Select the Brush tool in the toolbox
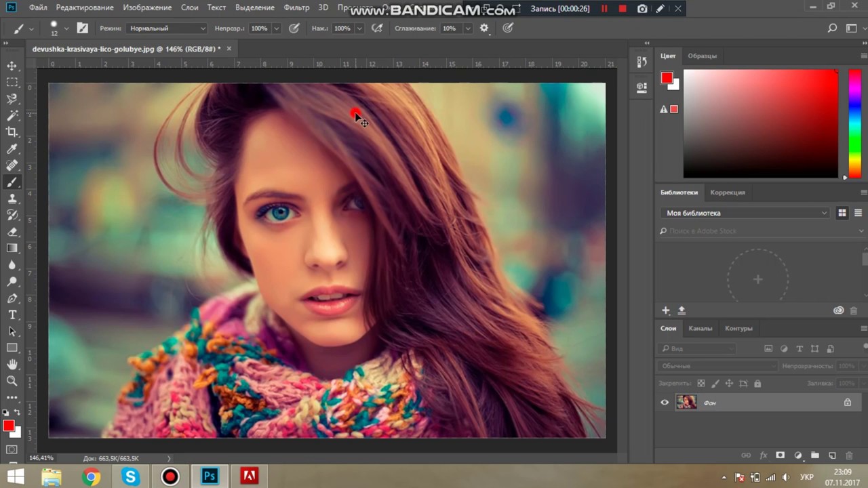This screenshot has width=868, height=488. (x=12, y=182)
